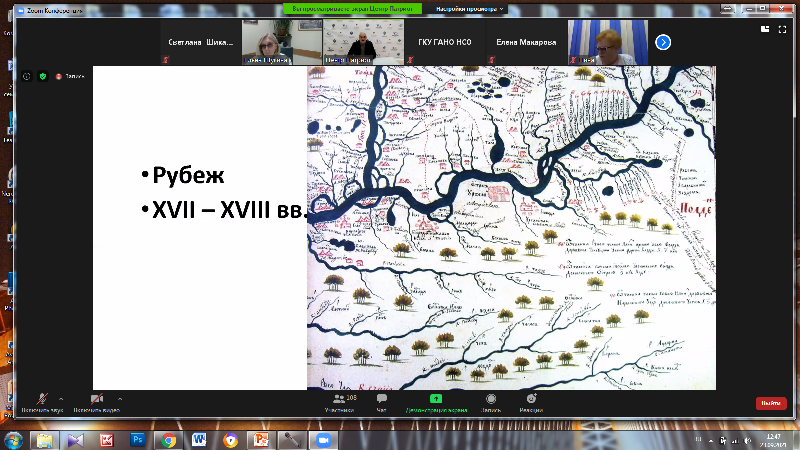Click the Zoom window title bar text
Image resolution: width=800 pixels, height=450 pixels.
54,10
